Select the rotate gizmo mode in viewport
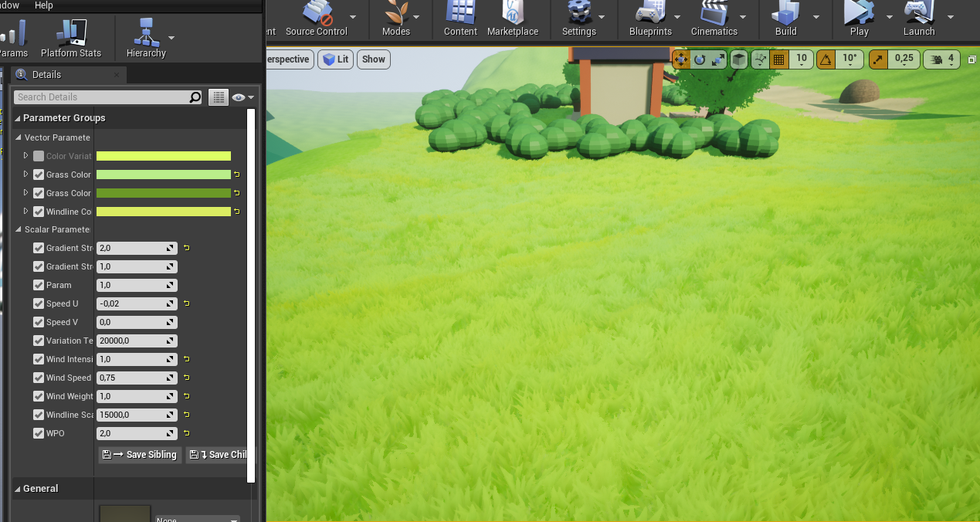The height and width of the screenshot is (522, 980). coord(700,59)
